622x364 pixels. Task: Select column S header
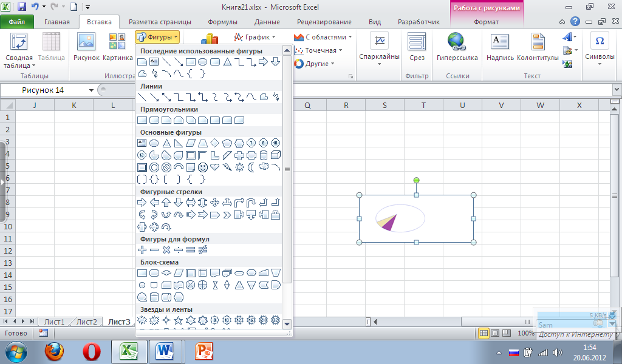tap(384, 106)
